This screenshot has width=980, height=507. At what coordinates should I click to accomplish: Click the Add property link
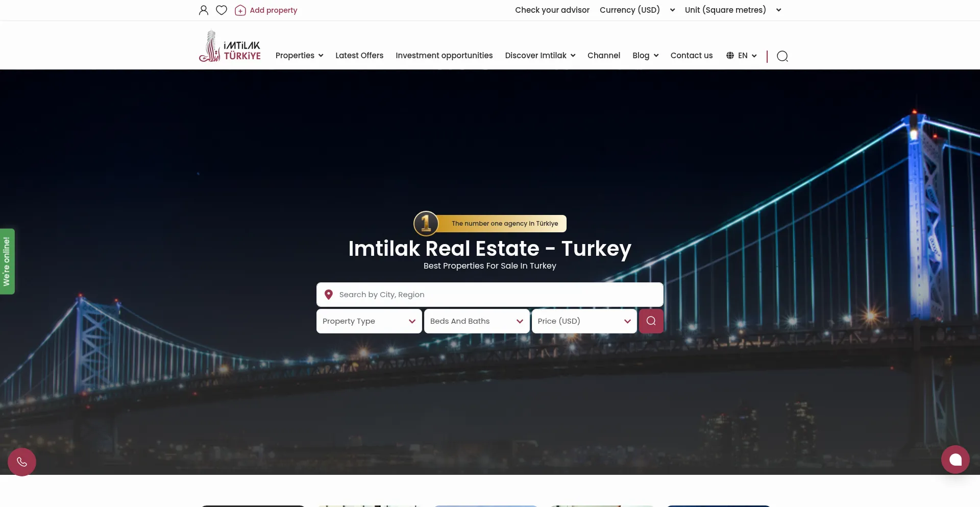click(x=274, y=10)
